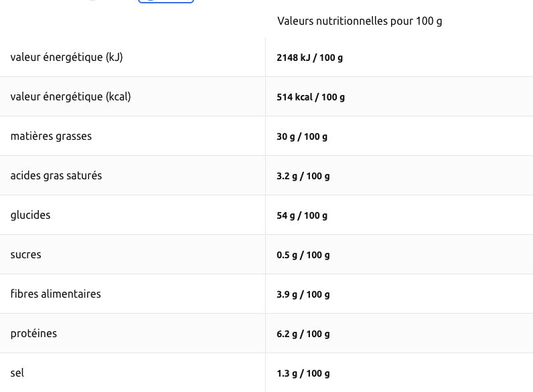The image size is (533, 392).
Task: Click the '6.2 g / 100 g' protein value
Action: 303,334
